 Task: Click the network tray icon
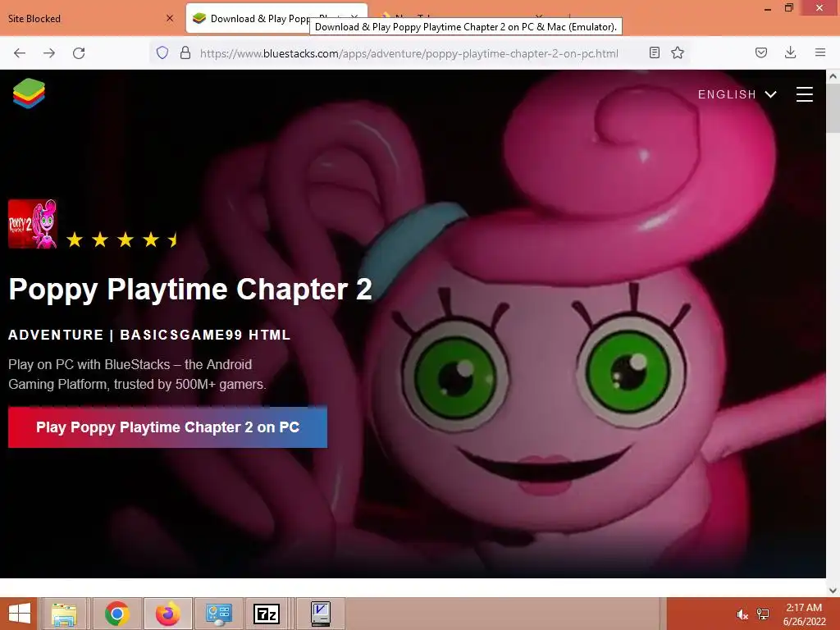[763, 614]
